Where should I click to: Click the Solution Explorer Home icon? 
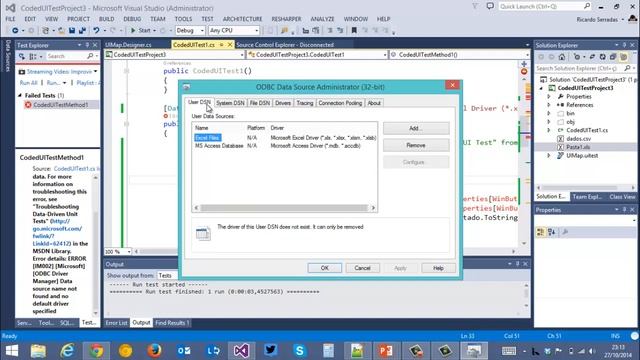(562, 57)
